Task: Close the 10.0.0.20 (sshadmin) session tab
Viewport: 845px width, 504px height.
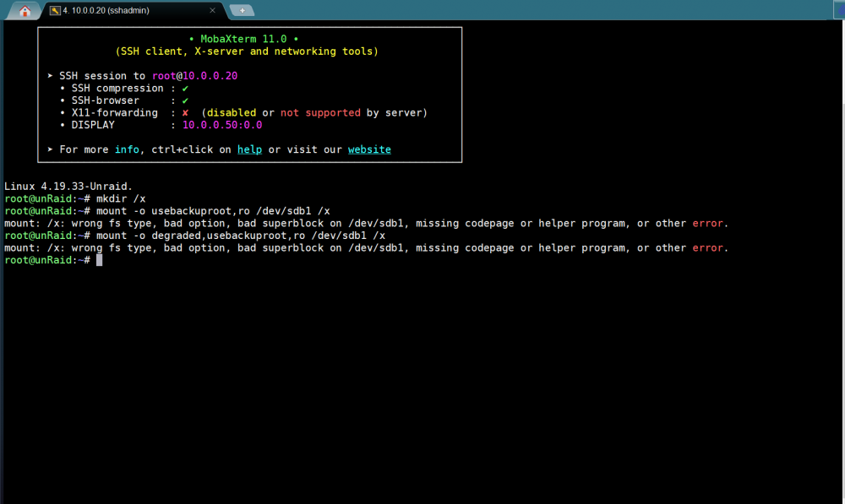Action: 212,10
